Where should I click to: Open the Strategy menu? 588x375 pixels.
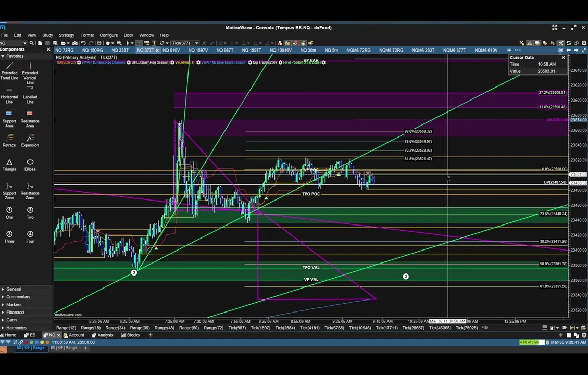[66, 35]
